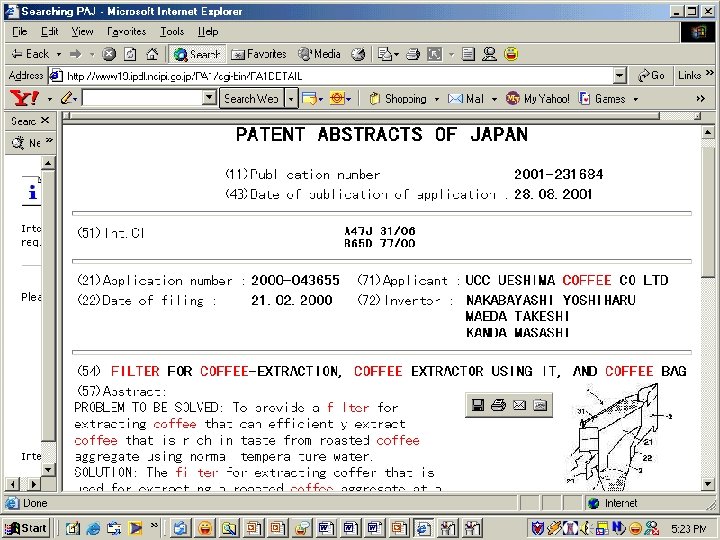Screen dimensions: 720x540
Task: Click the Yahoo toolbar search field
Action: tap(143, 98)
